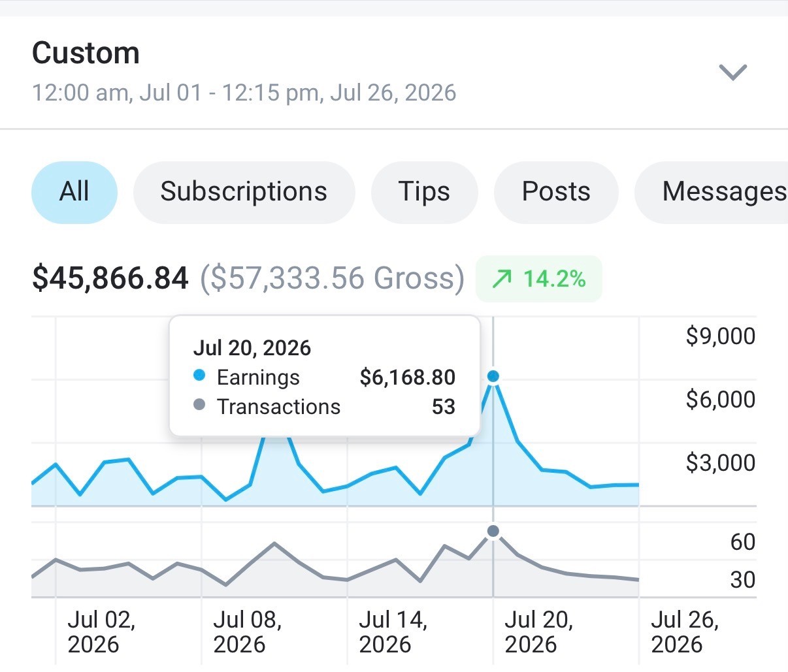Click the $6,000 axis label
Viewport: 788px width, 672px height.
tap(721, 399)
